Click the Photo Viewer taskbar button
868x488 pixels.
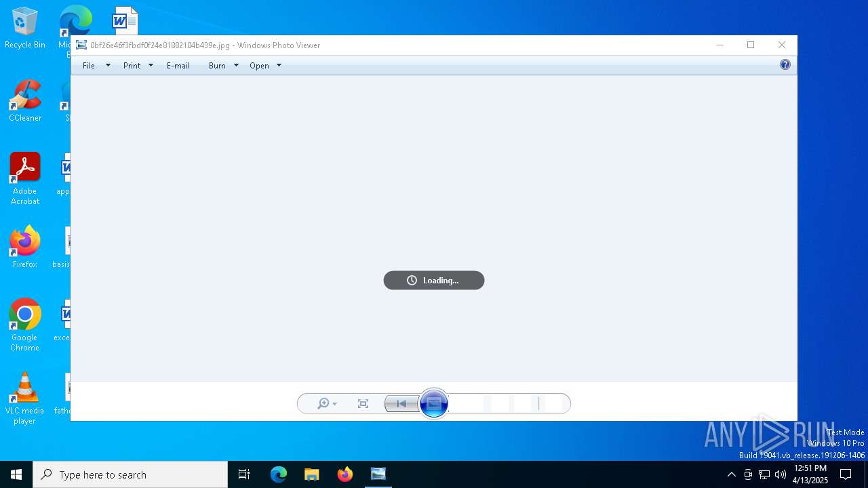tap(378, 474)
